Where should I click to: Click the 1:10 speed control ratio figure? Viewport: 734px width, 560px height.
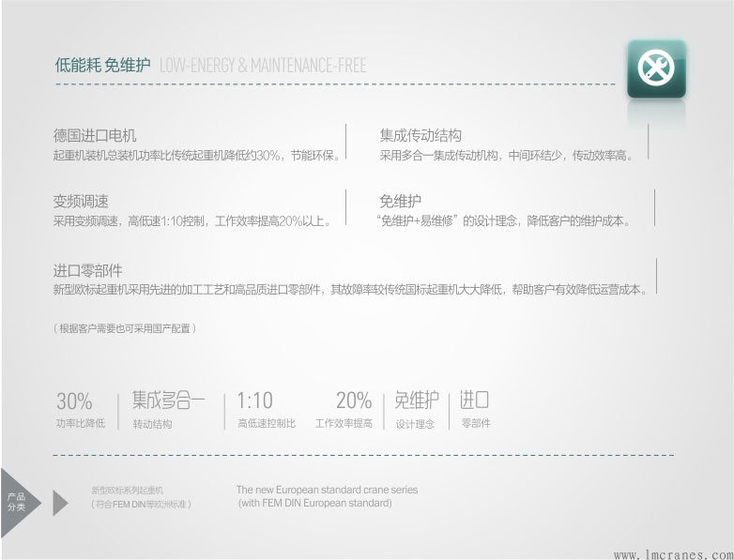[254, 401]
